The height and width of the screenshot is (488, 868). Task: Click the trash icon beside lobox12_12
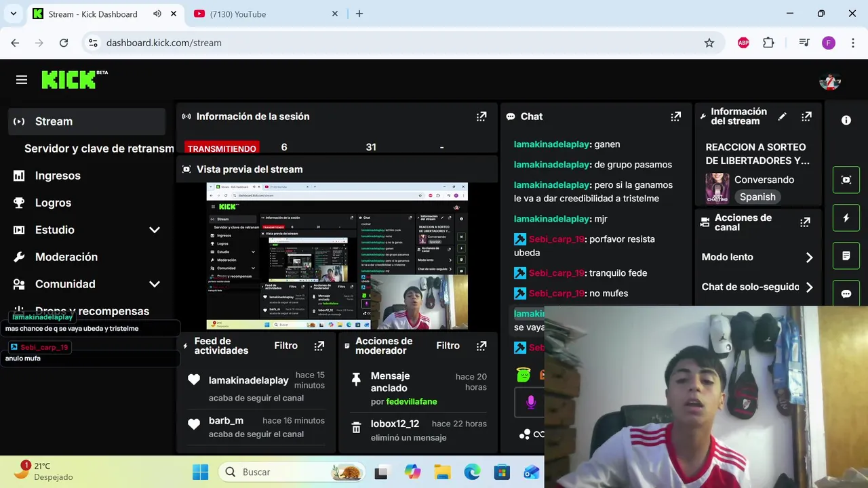356,428
